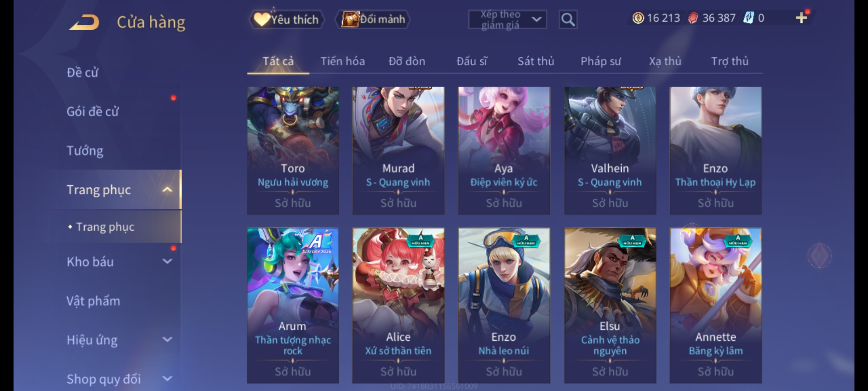Viewport: 868px width, 391px height.
Task: Expand the Hiệu ứng sidebar section
Action: tap(167, 340)
